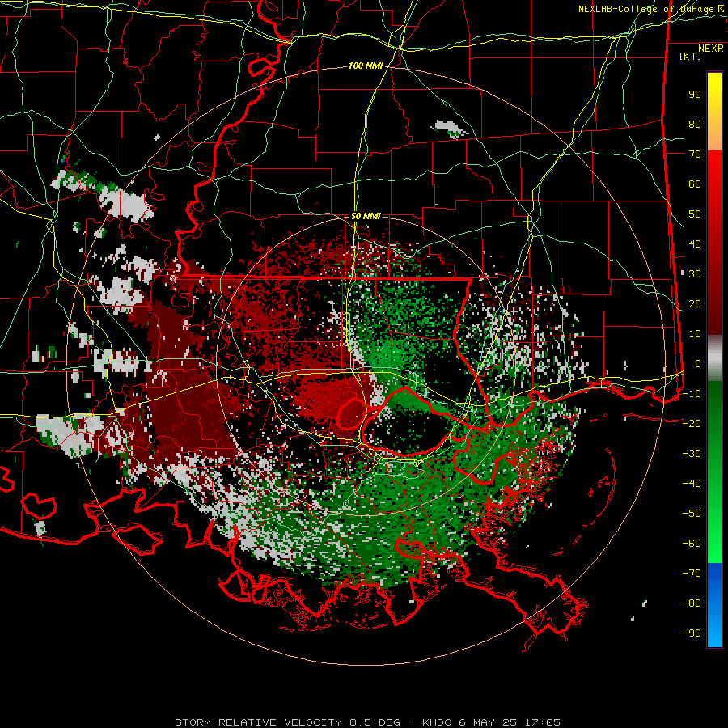Select the -50 value on velocity scale
The width and height of the screenshot is (728, 728).
pyautogui.click(x=692, y=514)
